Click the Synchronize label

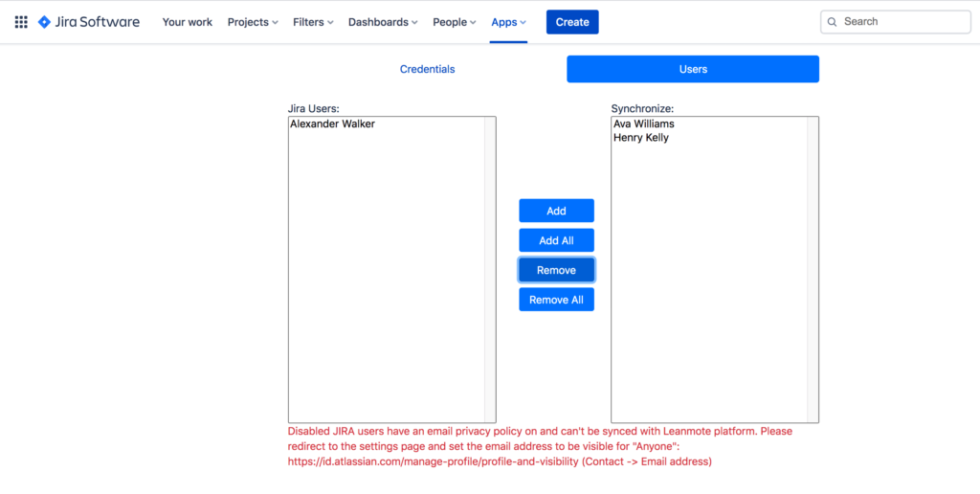pos(642,109)
